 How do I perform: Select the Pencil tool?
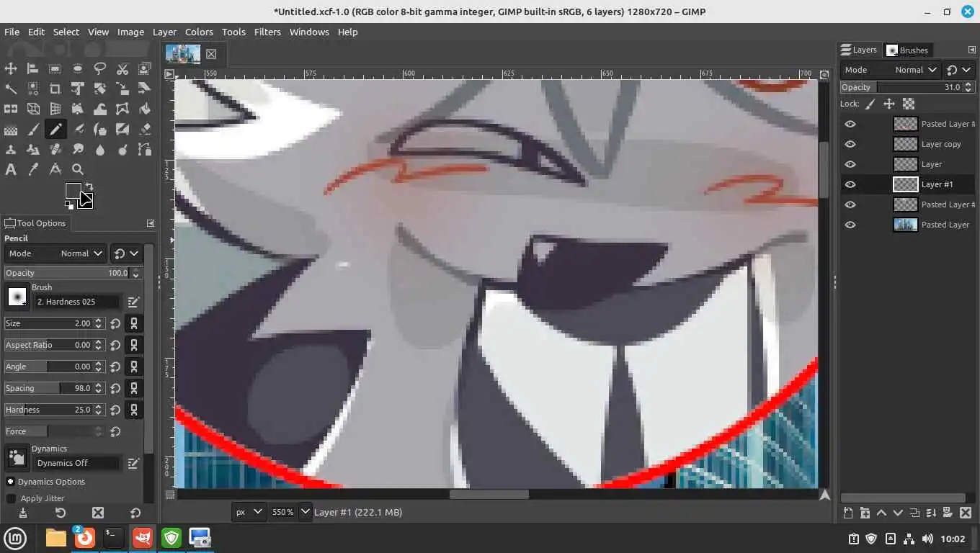click(x=55, y=130)
